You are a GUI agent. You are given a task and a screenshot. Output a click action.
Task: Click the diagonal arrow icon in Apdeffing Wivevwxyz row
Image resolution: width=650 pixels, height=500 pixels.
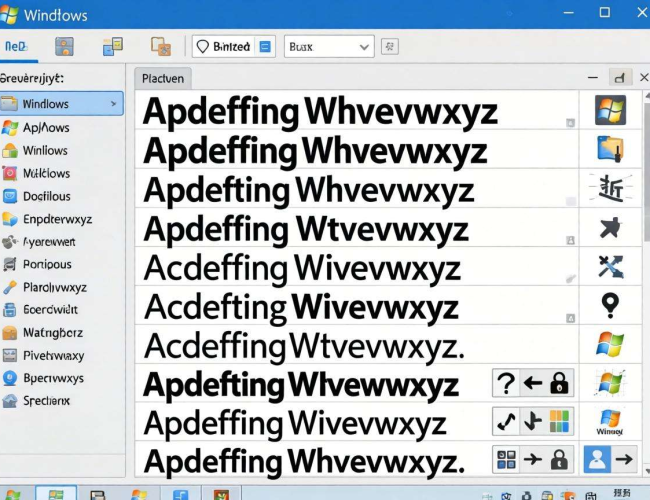click(x=506, y=422)
